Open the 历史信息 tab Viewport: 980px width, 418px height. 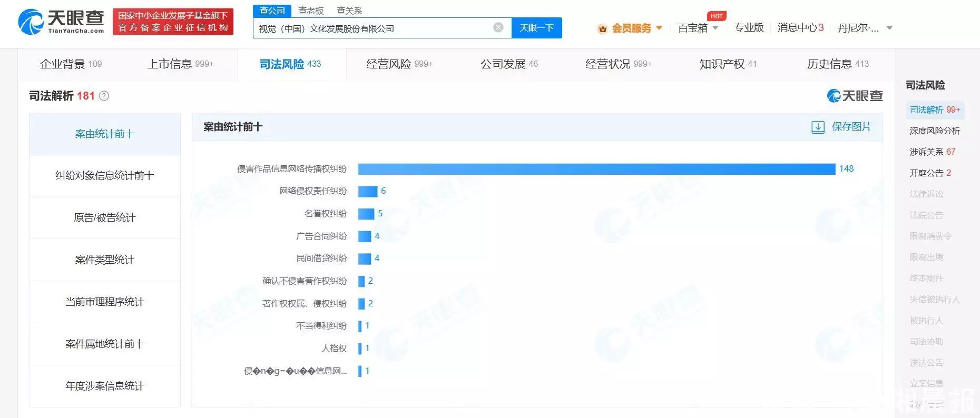838,64
